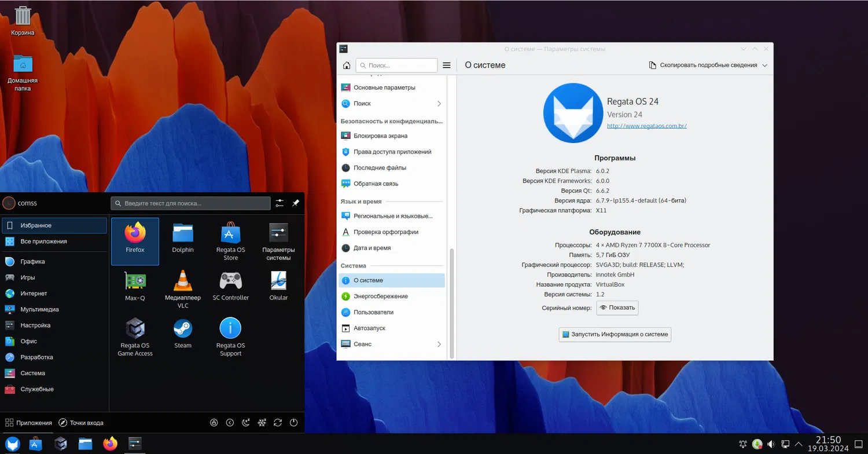The height and width of the screenshot is (454, 868).
Task: Switch to the Точки входа tab
Action: 81,423
